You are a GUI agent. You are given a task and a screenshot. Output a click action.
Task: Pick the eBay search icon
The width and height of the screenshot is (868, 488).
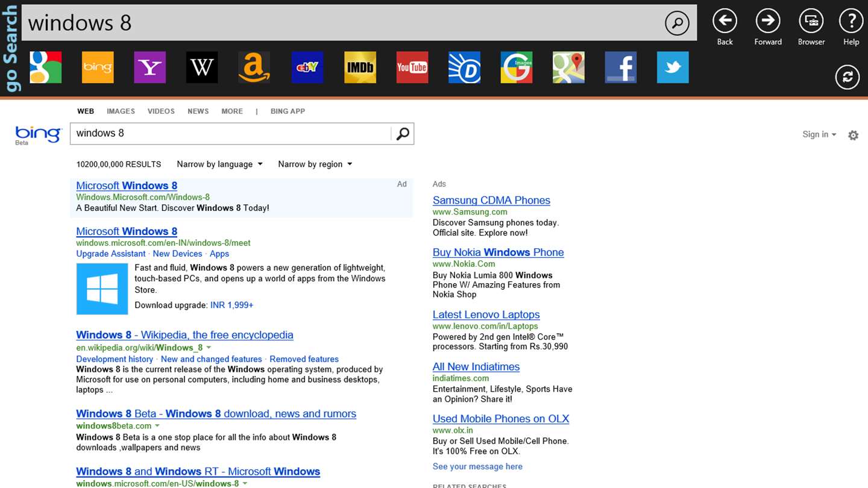pyautogui.click(x=307, y=67)
